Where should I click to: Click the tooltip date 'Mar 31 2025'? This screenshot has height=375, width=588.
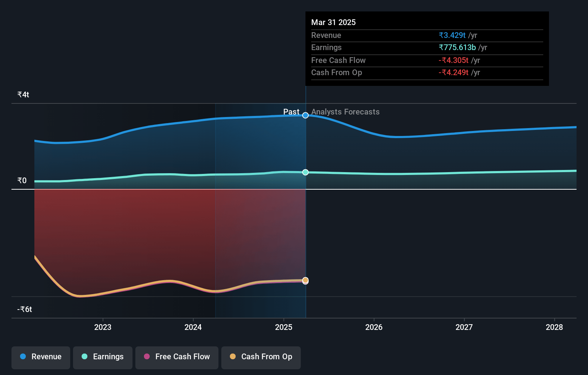[333, 22]
